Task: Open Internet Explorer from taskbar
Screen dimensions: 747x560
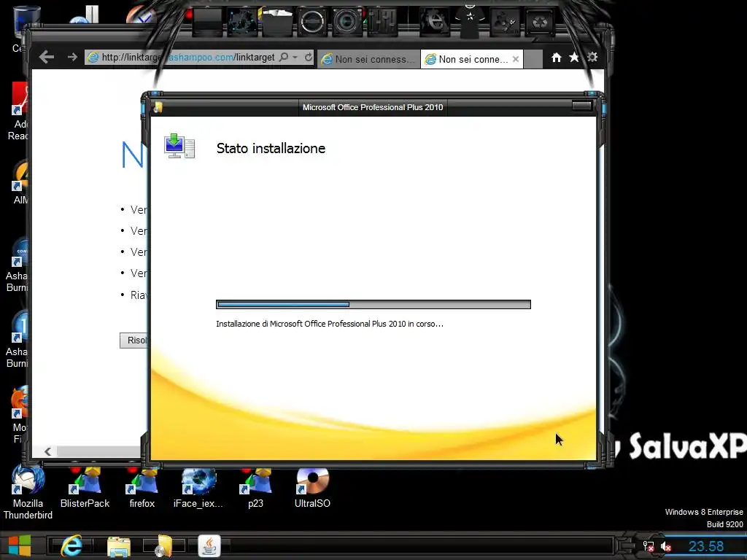Action: (x=71, y=545)
